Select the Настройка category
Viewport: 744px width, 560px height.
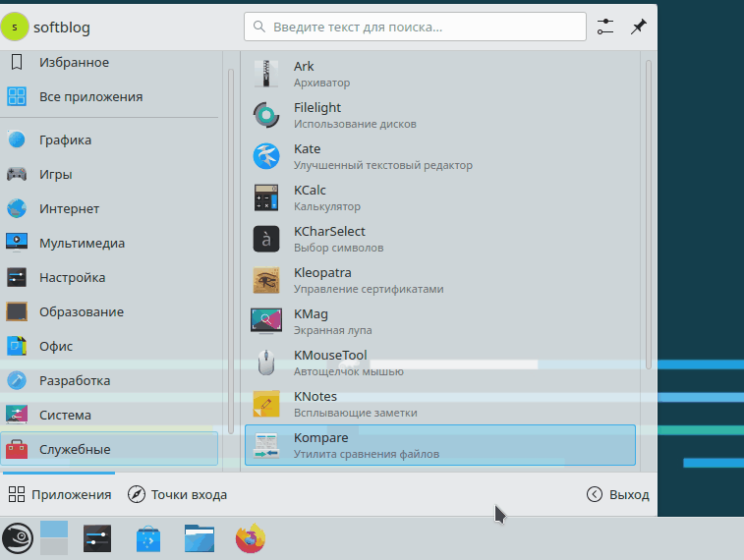[109, 277]
